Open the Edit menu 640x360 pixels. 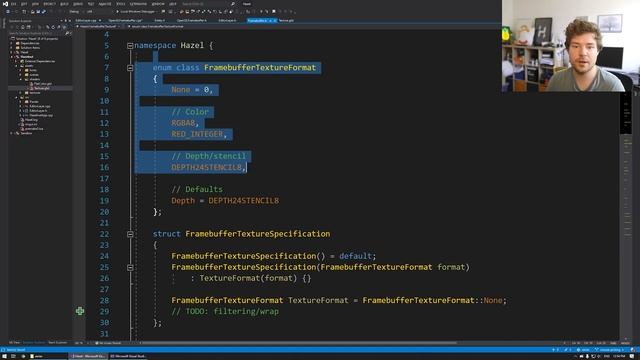(24, 4)
